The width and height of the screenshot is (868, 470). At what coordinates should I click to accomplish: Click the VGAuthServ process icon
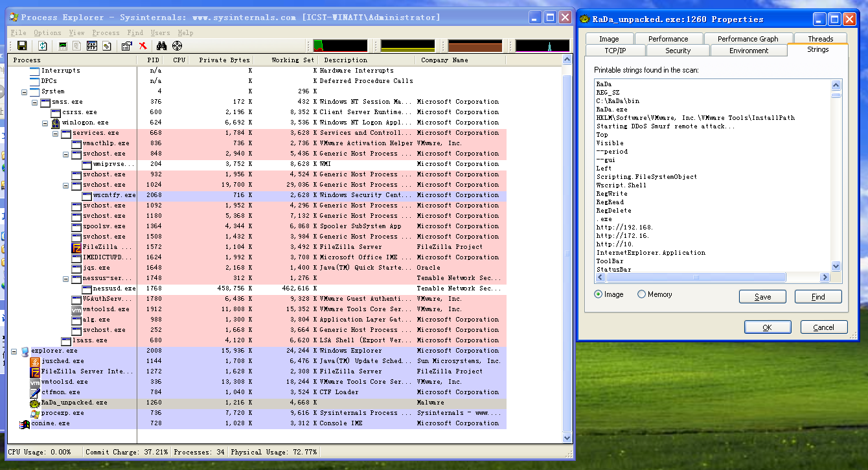tap(76, 299)
